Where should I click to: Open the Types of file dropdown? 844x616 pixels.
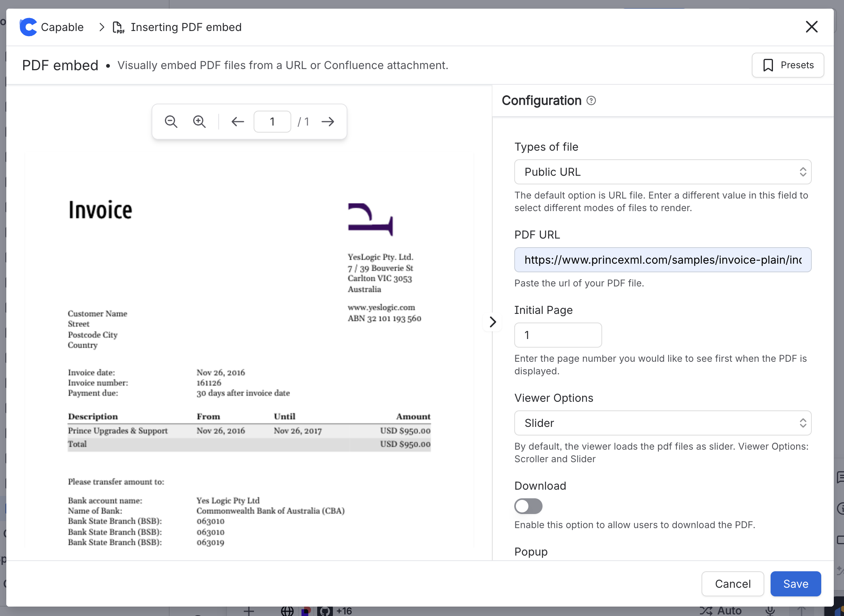coord(663,172)
